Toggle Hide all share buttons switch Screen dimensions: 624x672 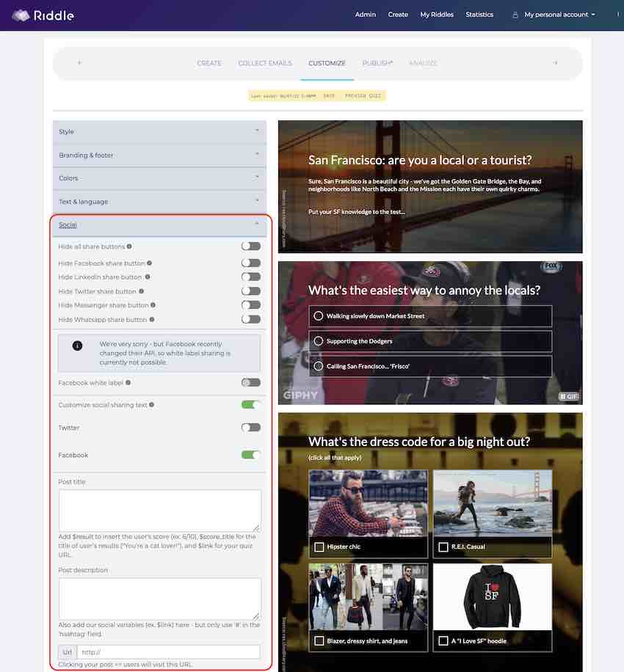tap(251, 246)
